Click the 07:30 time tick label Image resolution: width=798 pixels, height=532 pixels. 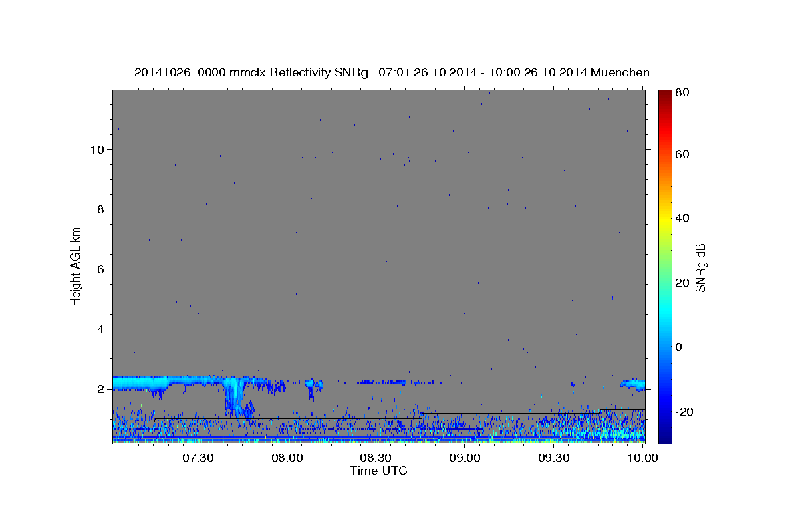tap(198, 458)
